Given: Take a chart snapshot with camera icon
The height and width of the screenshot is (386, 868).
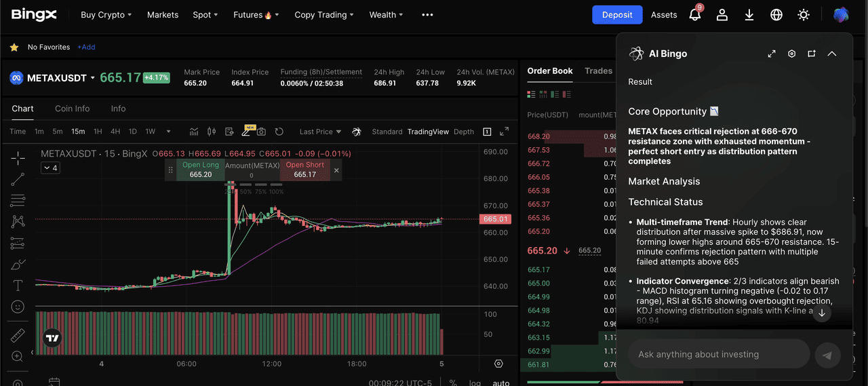Looking at the screenshot, I should tap(261, 132).
